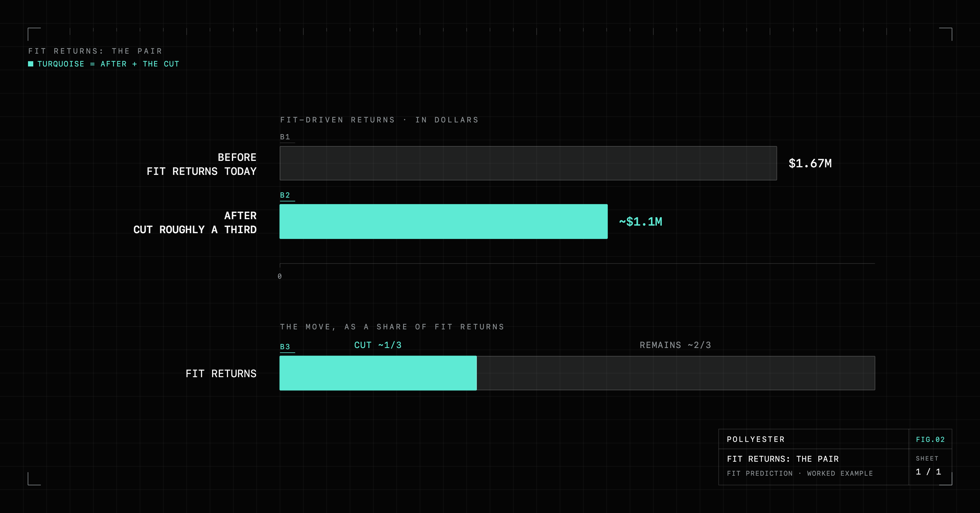The height and width of the screenshot is (513, 980).
Task: Click the 'REMAINS ~2/3' label
Action: click(675, 345)
